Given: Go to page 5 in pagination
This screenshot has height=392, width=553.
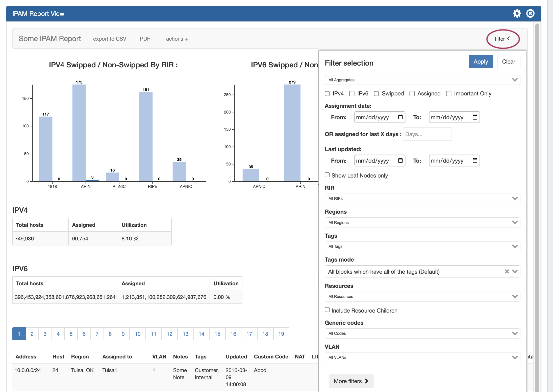Looking at the screenshot, I should click(71, 334).
